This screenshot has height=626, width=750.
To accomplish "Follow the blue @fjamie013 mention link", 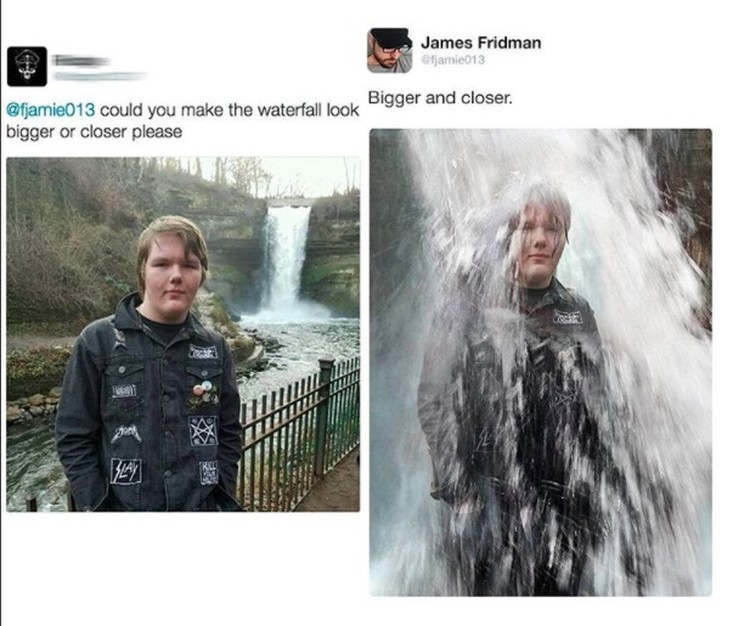I will (x=50, y=110).
